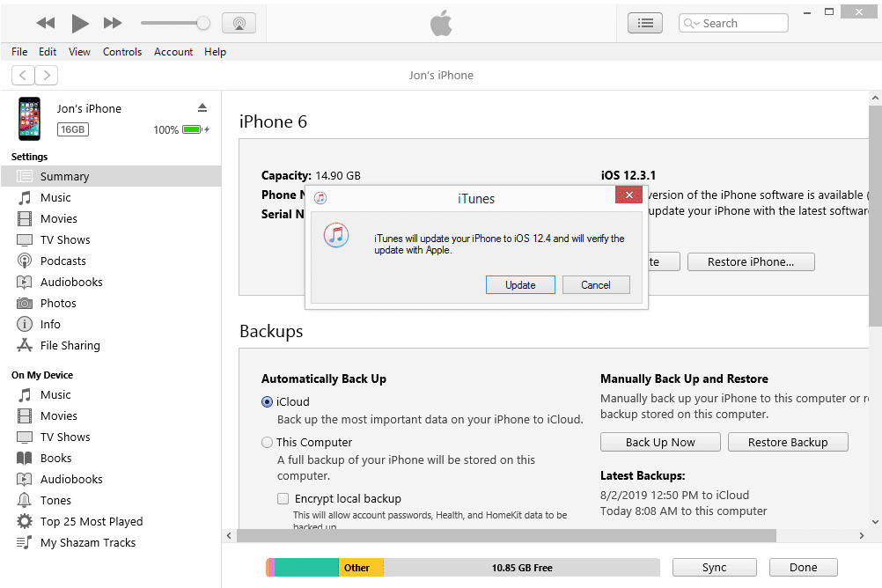882x588 pixels.
Task: Open the Audiobooks icon under Settings
Action: [x=24, y=282]
